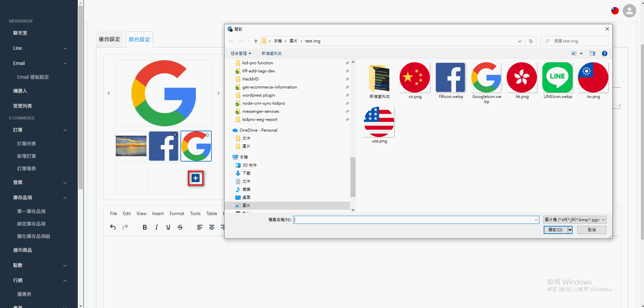Click the 開啟(O) open button

[555, 230]
